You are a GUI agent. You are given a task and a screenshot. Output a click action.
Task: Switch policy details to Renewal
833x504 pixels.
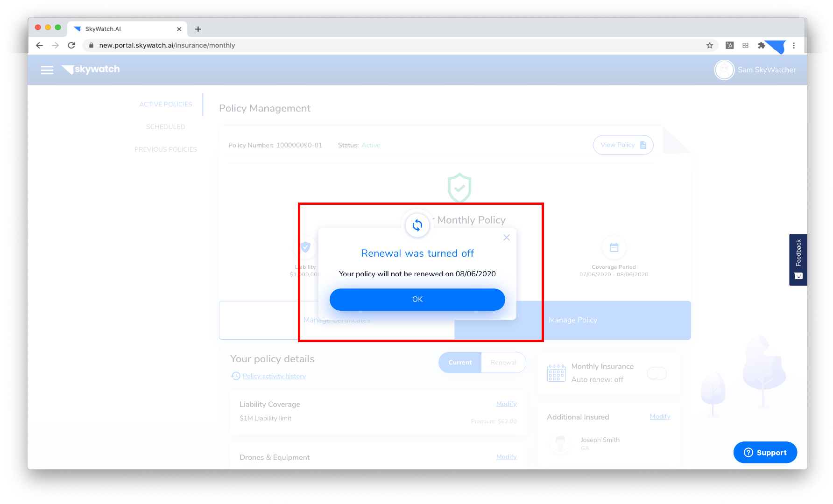click(x=503, y=363)
